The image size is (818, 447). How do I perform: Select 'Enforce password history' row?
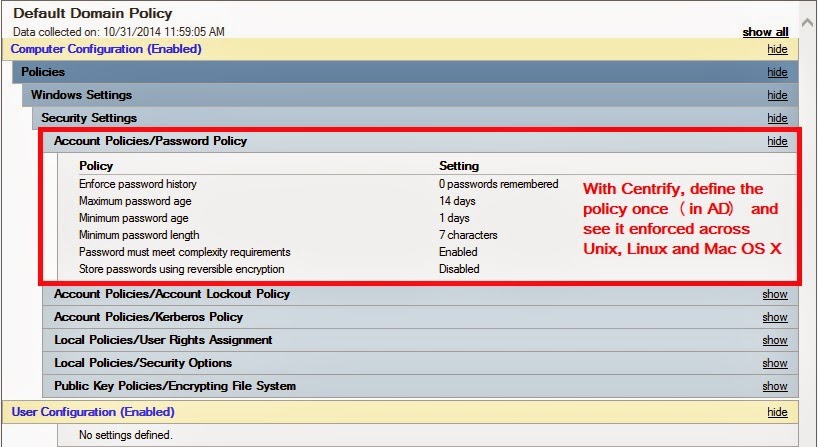(138, 184)
